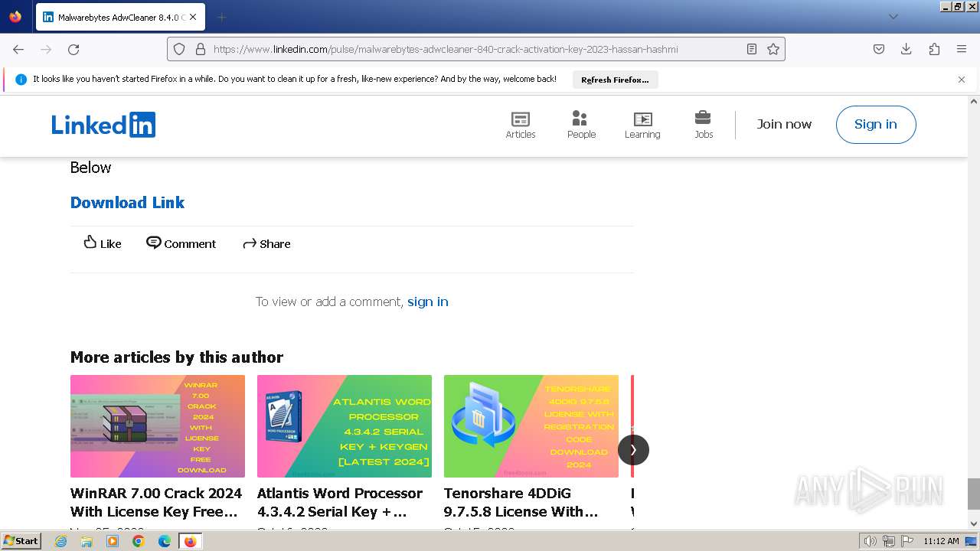The width and height of the screenshot is (980, 551).
Task: Go back to previous page
Action: coord(18,49)
